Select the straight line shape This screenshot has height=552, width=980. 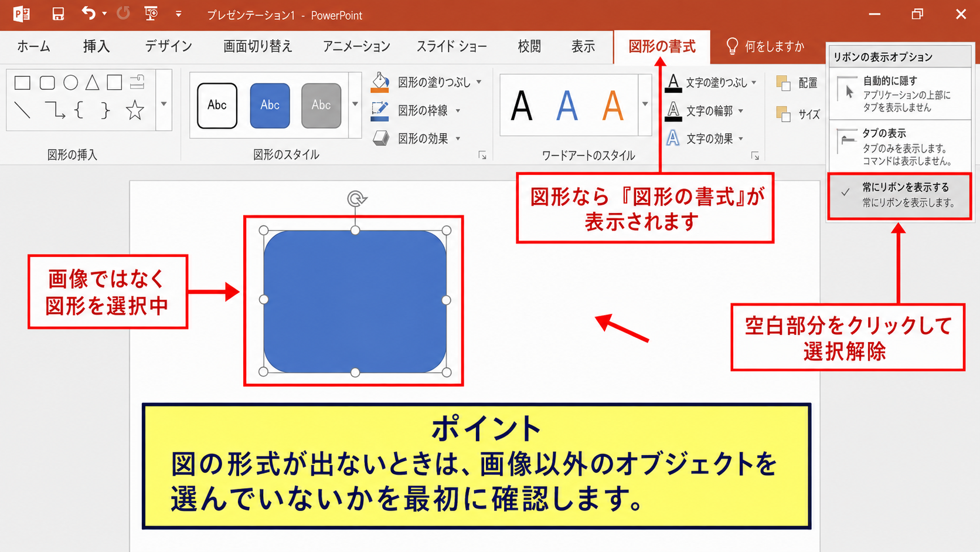[22, 110]
